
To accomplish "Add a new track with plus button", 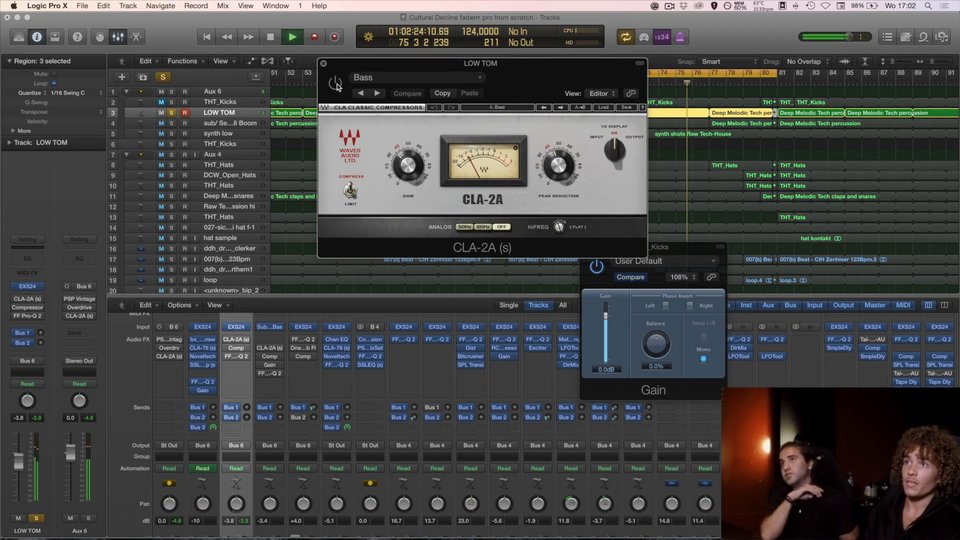I will pos(122,77).
